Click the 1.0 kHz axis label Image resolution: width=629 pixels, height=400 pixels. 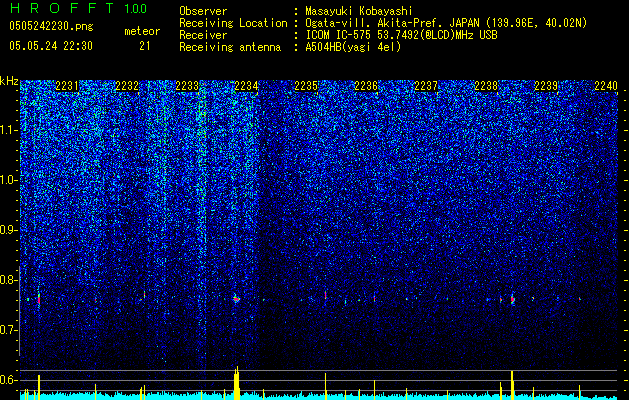pyautogui.click(x=9, y=180)
